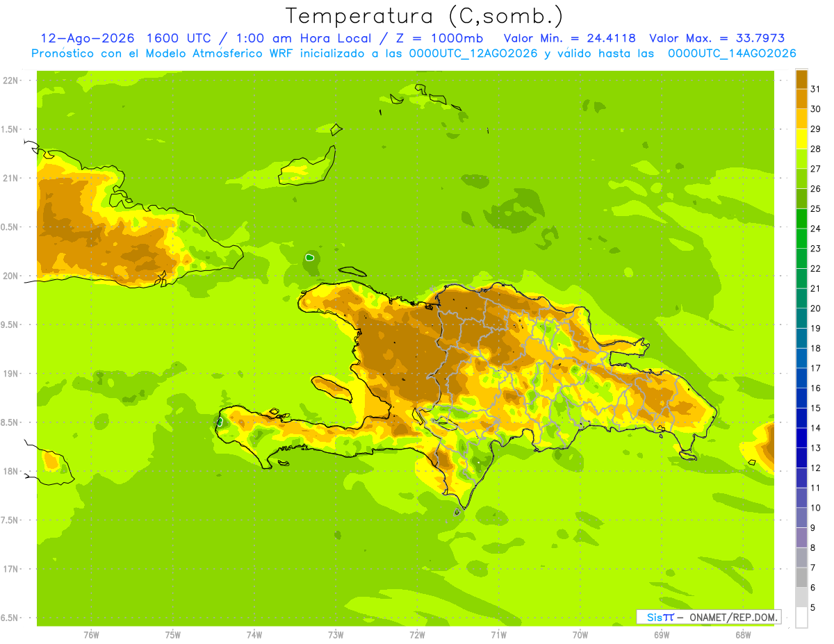Click 'Valor Min. = 24.4118' readout
The width and height of the screenshot is (834, 644).
click(x=570, y=38)
